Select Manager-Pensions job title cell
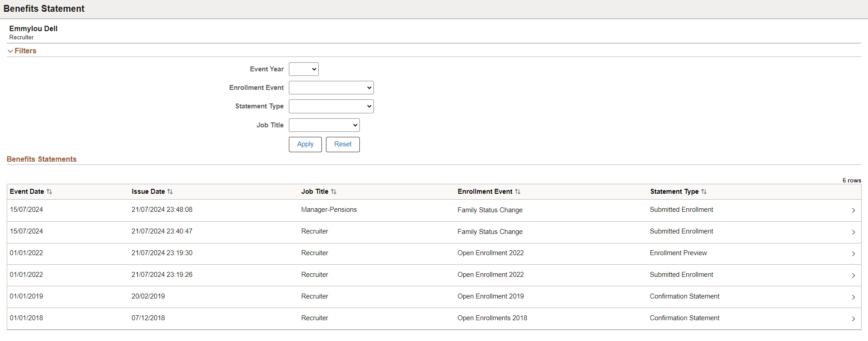This screenshot has height=341, width=868. (329, 210)
